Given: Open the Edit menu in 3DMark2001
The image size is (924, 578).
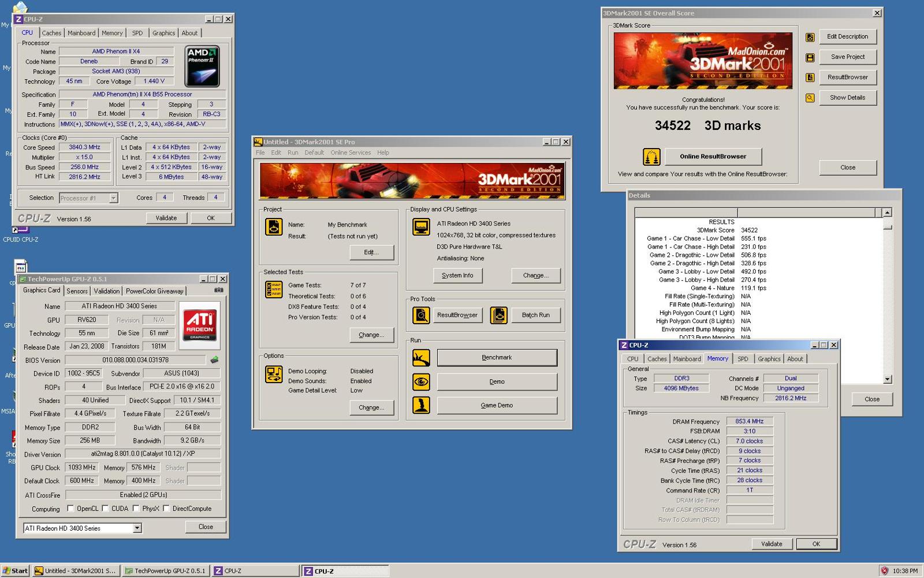Looking at the screenshot, I should point(276,153).
